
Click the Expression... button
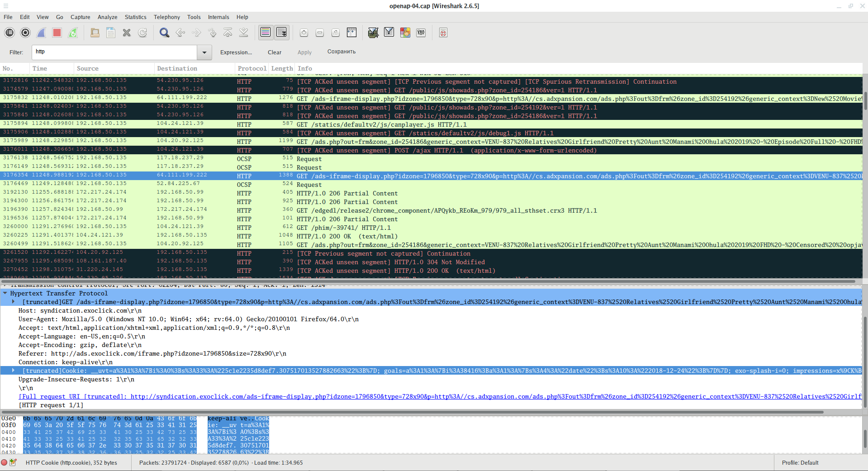pos(236,52)
